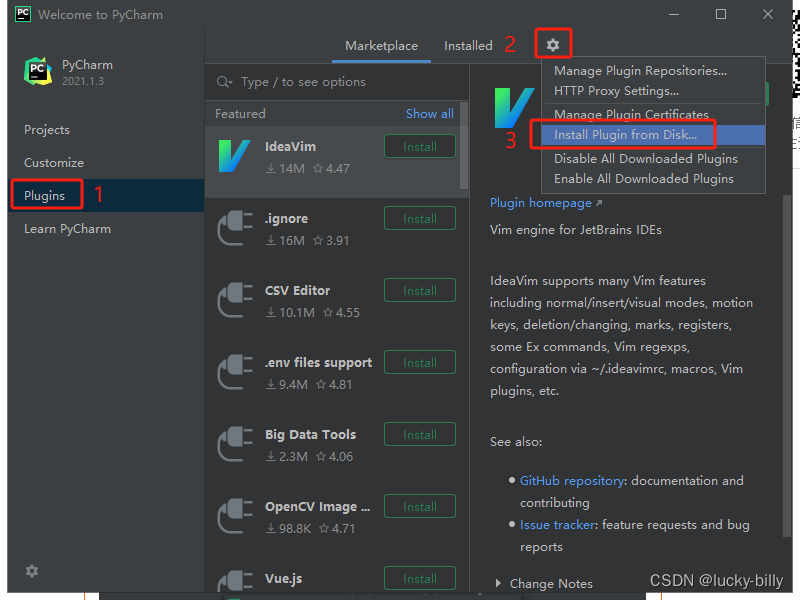Select the IdeaVim plugin name
Viewport: 800px width, 600px height.
[x=290, y=146]
